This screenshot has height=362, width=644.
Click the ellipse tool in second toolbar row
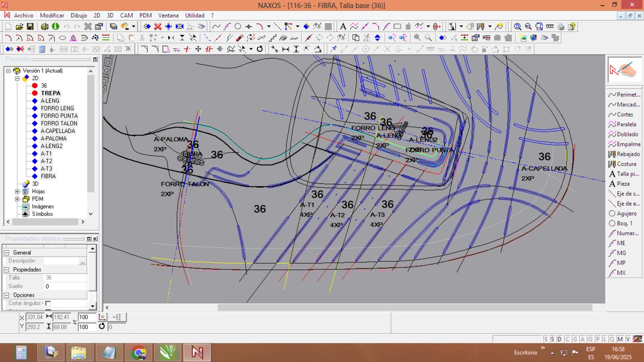click(x=62, y=38)
